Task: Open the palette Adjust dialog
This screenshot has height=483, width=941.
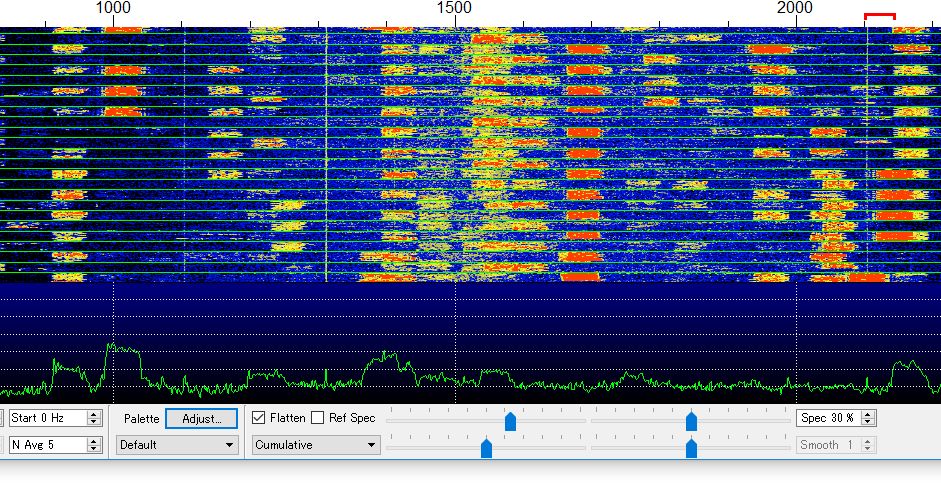Action: [x=202, y=418]
